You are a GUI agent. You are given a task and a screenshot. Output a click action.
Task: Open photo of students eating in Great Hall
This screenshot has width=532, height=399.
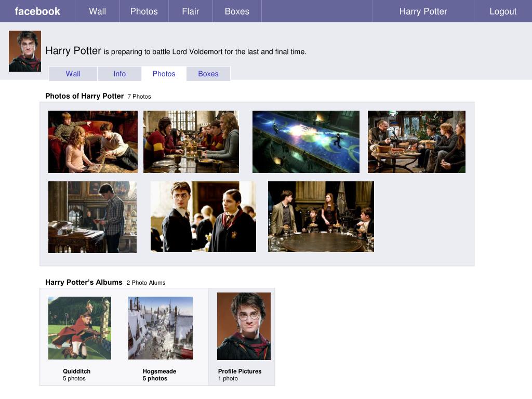191,142
